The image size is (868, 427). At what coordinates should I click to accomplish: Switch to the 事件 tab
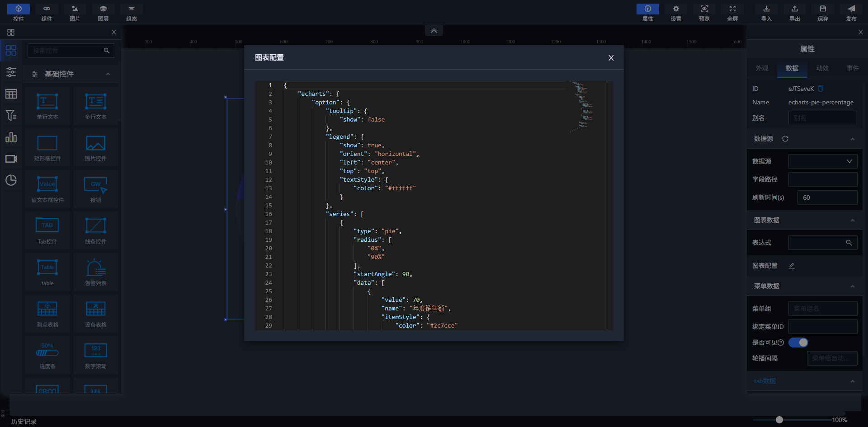(853, 68)
